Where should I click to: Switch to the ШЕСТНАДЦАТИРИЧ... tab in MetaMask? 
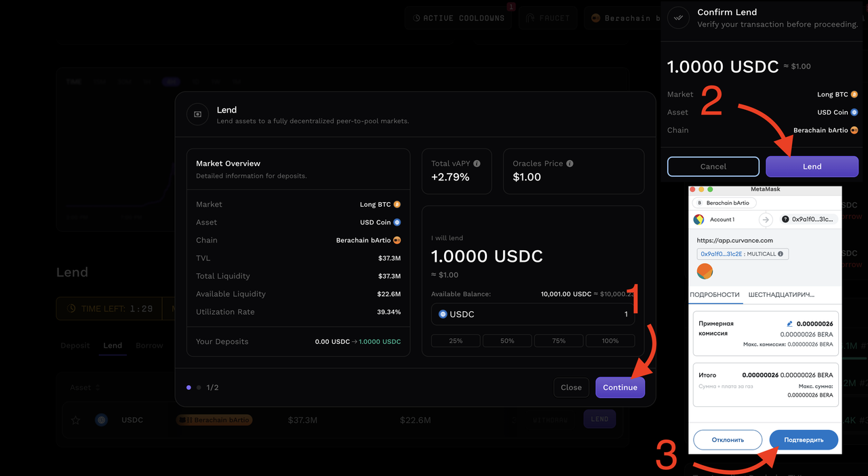(x=781, y=295)
